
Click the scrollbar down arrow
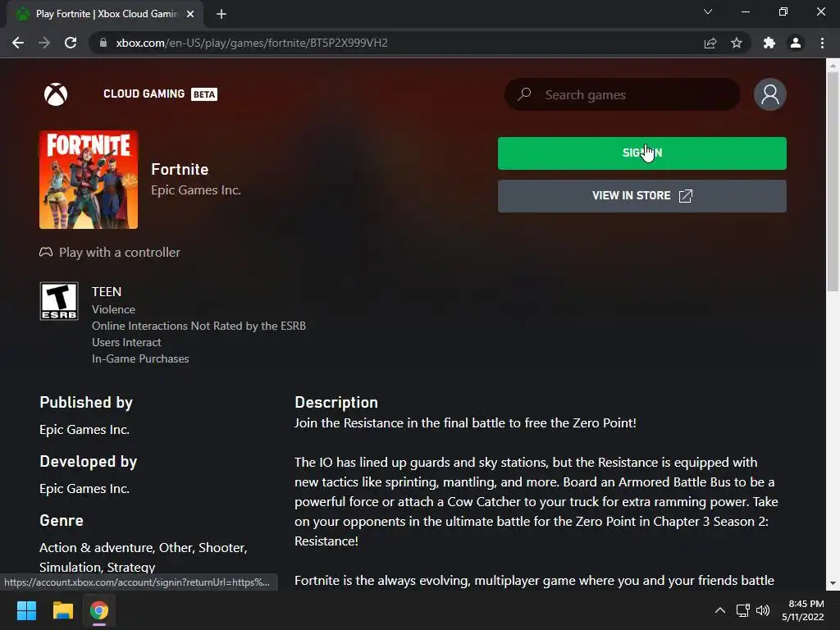click(x=833, y=583)
